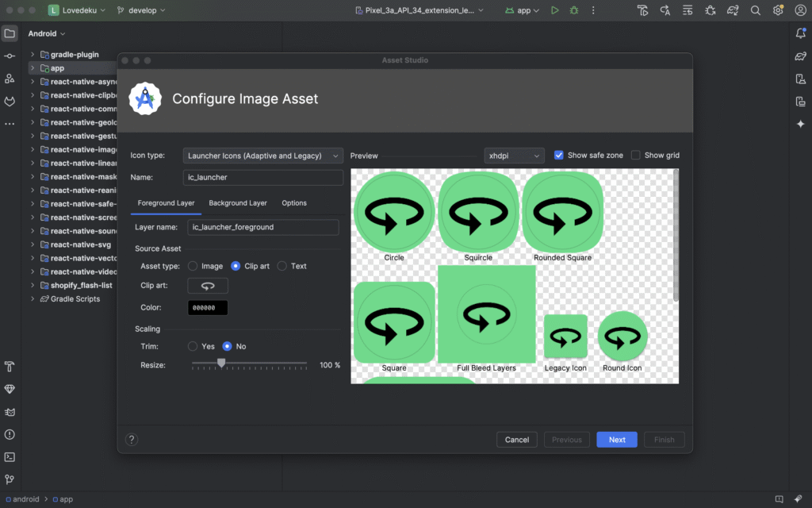Click the Debug app bug icon
This screenshot has height=508, width=812.
(573, 10)
